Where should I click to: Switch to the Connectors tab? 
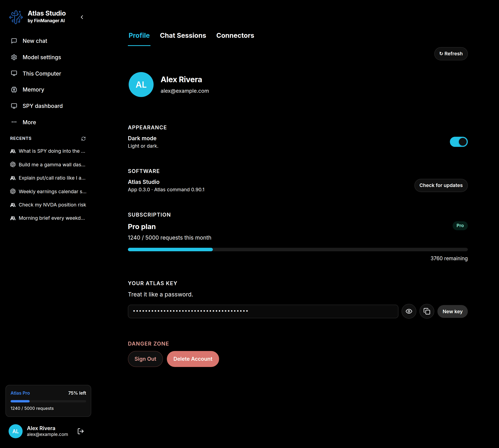click(x=235, y=35)
